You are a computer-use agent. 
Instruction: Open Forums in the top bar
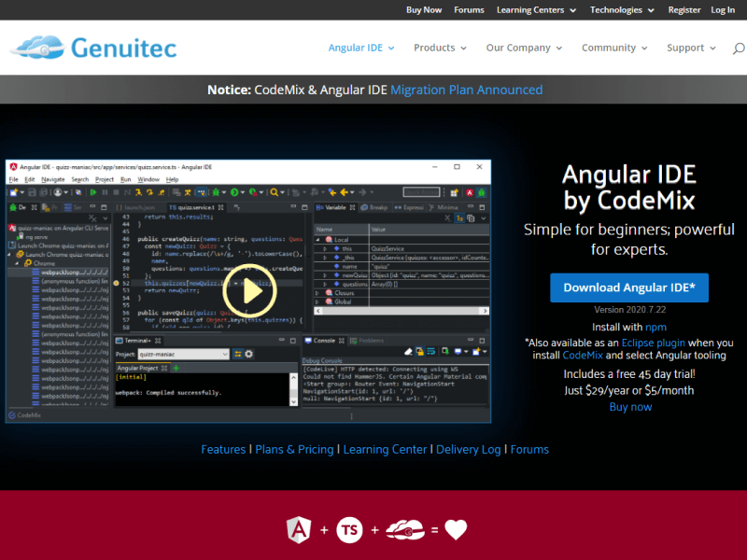click(x=469, y=10)
